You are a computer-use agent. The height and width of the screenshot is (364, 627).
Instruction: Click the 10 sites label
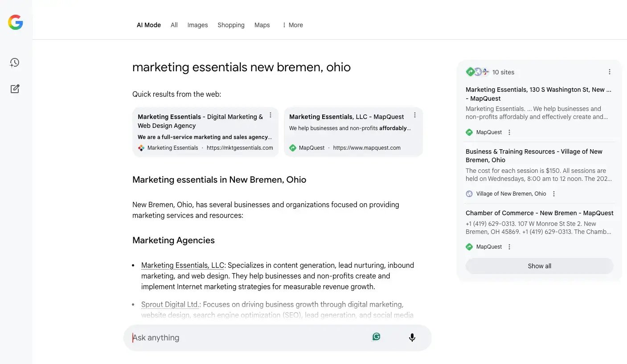[x=503, y=72]
